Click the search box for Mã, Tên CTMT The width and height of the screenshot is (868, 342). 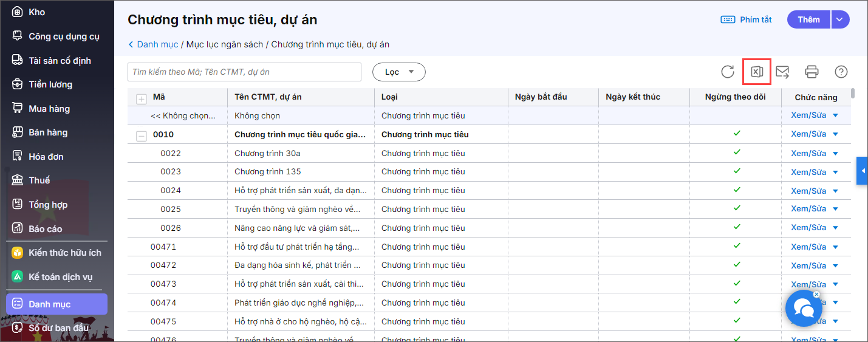coord(244,72)
